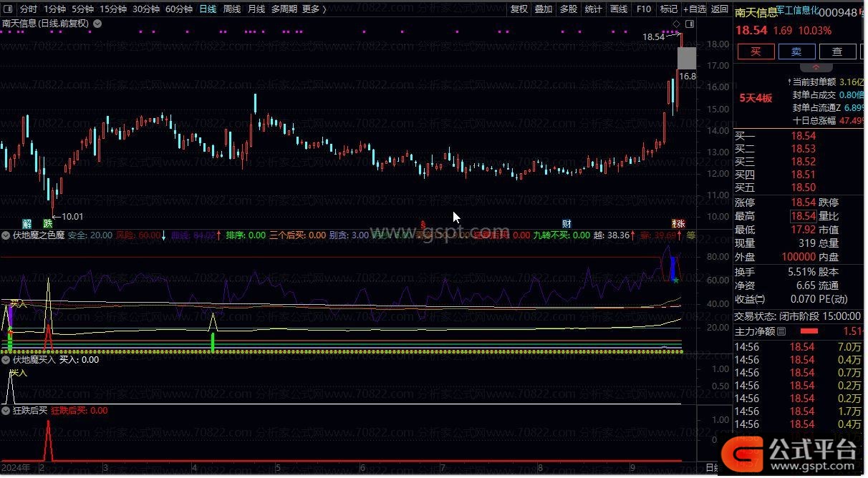Click the 18.54 high price label on chart
This screenshot has width=868, height=478.
click(x=653, y=36)
